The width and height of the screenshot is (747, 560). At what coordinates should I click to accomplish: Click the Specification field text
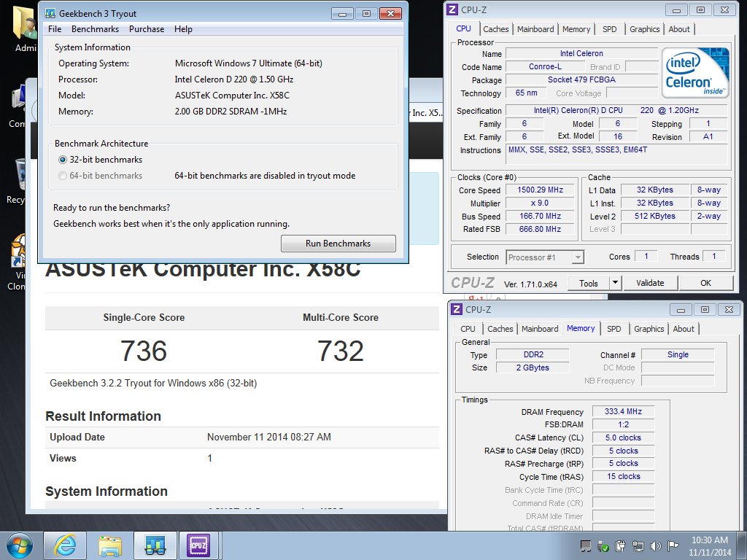click(x=616, y=111)
